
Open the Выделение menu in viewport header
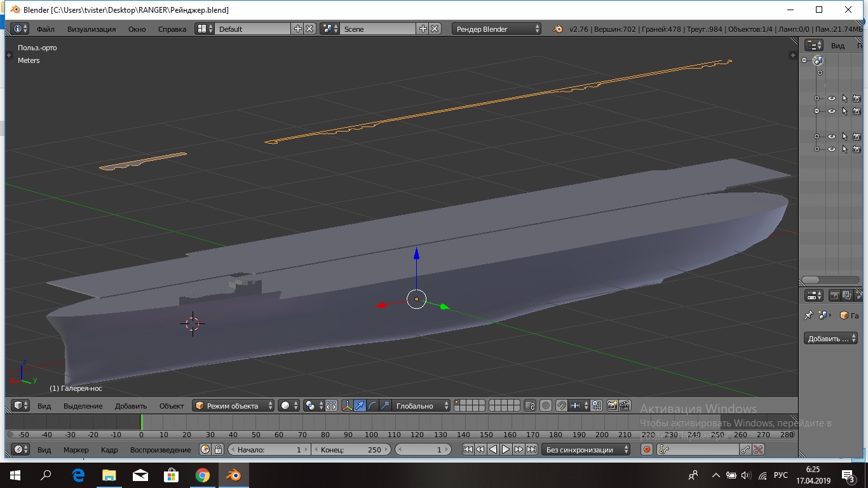[83, 405]
